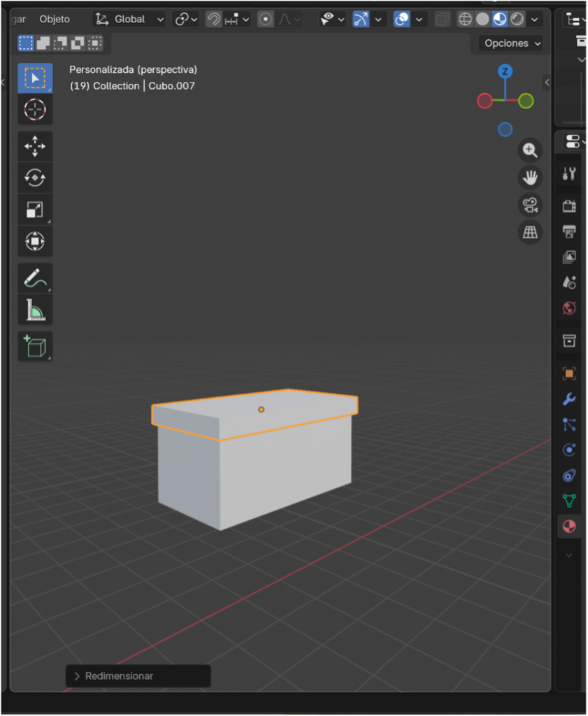Open the World properties tab

point(569,308)
